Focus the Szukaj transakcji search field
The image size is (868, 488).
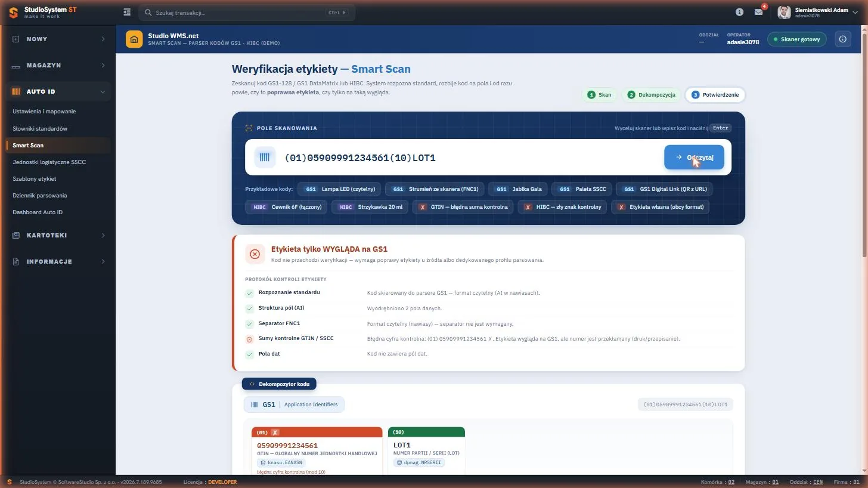tap(247, 13)
